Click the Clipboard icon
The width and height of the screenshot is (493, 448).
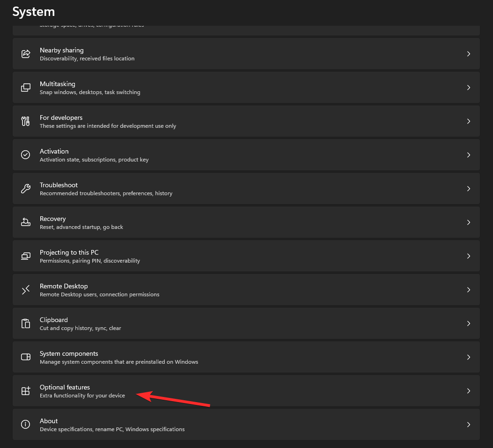[26, 323]
